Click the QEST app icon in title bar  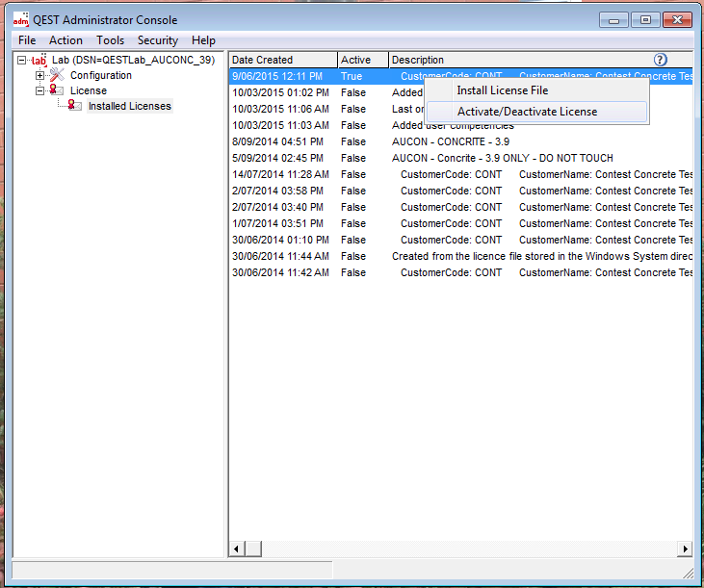(20, 20)
